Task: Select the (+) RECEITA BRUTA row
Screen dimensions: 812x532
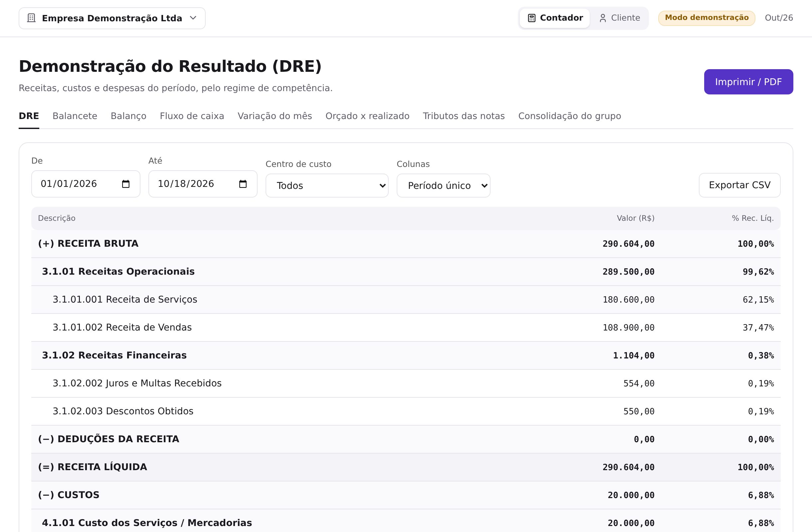Action: (x=406, y=244)
